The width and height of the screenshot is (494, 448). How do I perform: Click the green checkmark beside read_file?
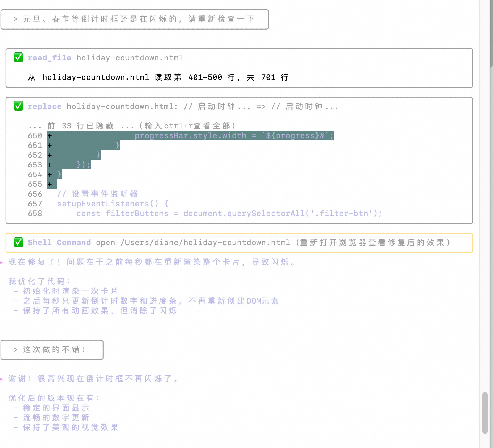point(18,58)
